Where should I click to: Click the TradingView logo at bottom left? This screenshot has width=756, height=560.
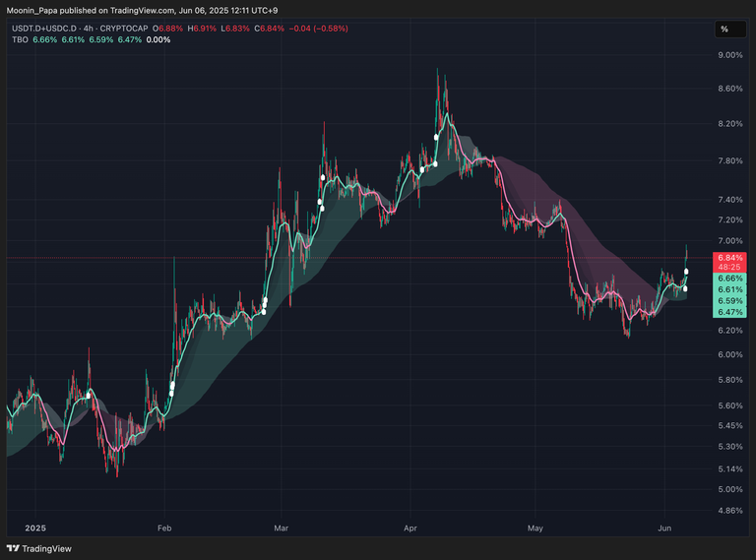coord(39,548)
